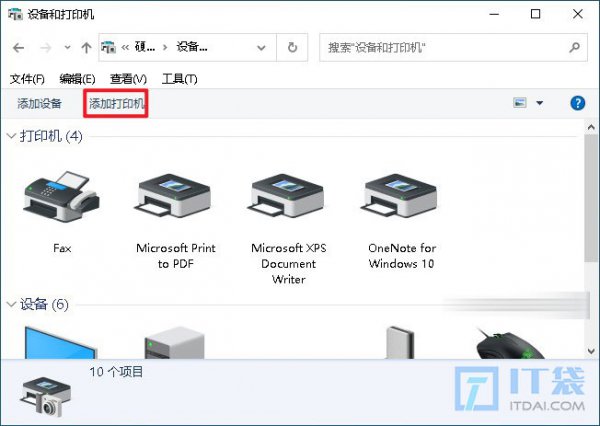The height and width of the screenshot is (426, 600).
Task: Close the 设备和打印机 window
Action: click(578, 14)
